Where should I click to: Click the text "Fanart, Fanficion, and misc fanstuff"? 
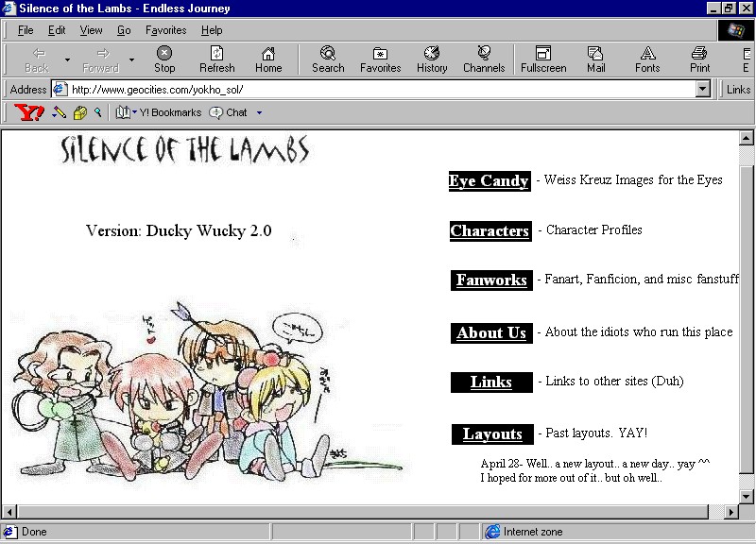click(642, 279)
